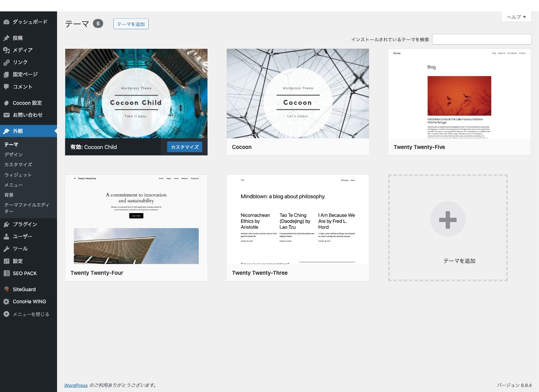The height and width of the screenshot is (392, 539).
Task: Open the メディア menu label
Action: point(23,50)
